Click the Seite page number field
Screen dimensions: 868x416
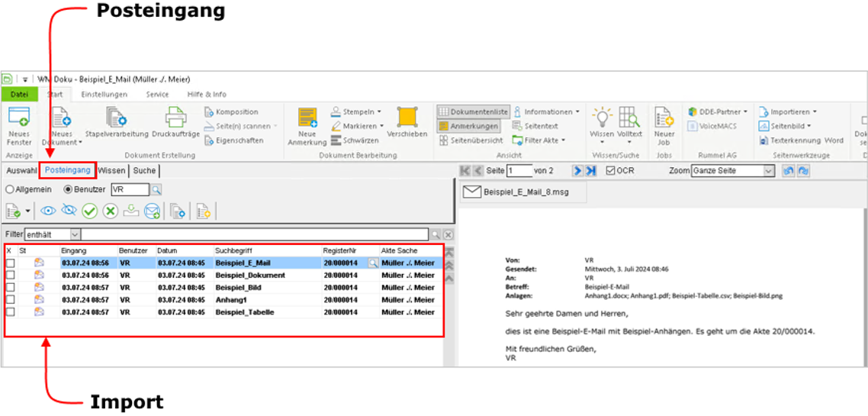click(x=519, y=171)
